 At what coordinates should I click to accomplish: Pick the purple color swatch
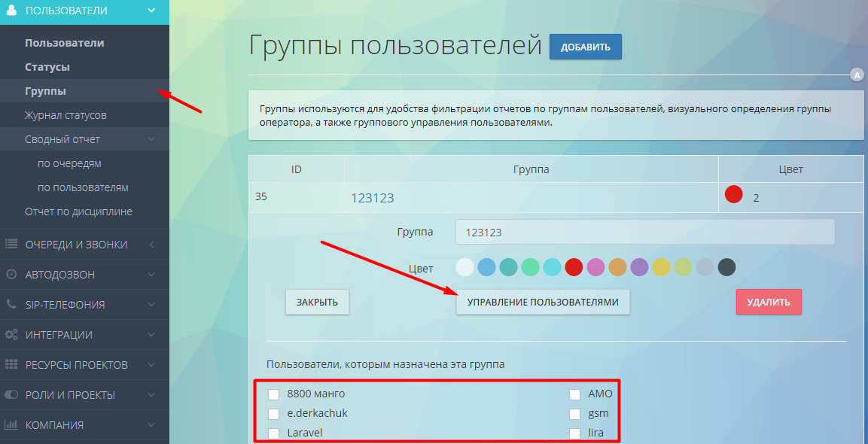pos(638,267)
